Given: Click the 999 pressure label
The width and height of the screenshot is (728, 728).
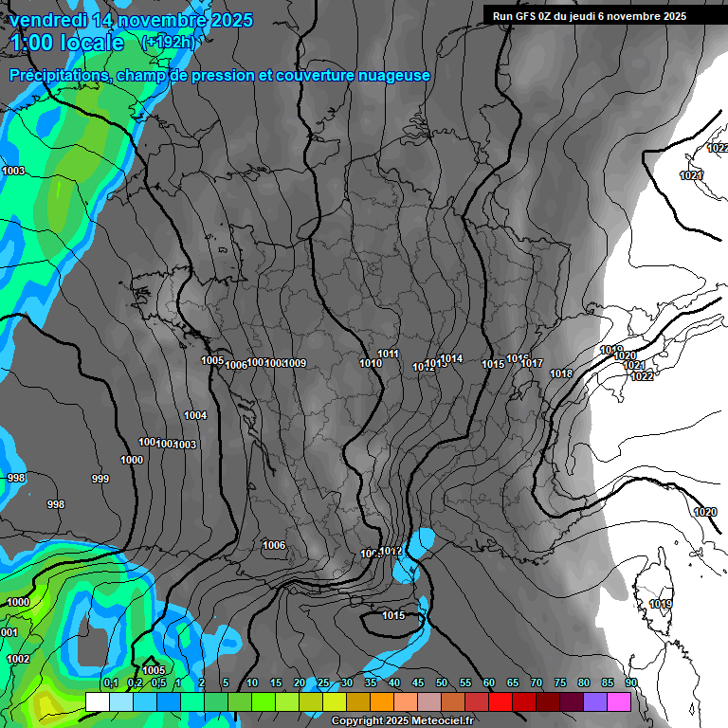Looking at the screenshot, I should (100, 479).
